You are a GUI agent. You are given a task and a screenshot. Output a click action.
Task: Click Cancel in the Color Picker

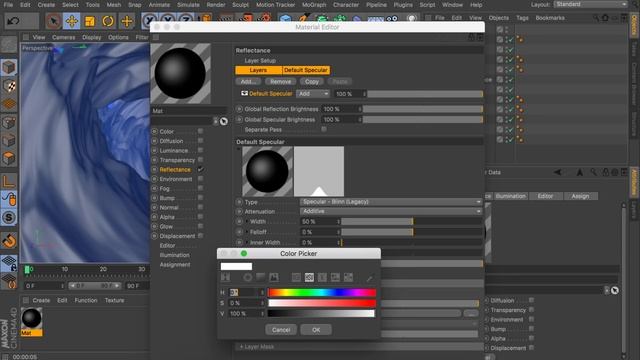(281, 330)
